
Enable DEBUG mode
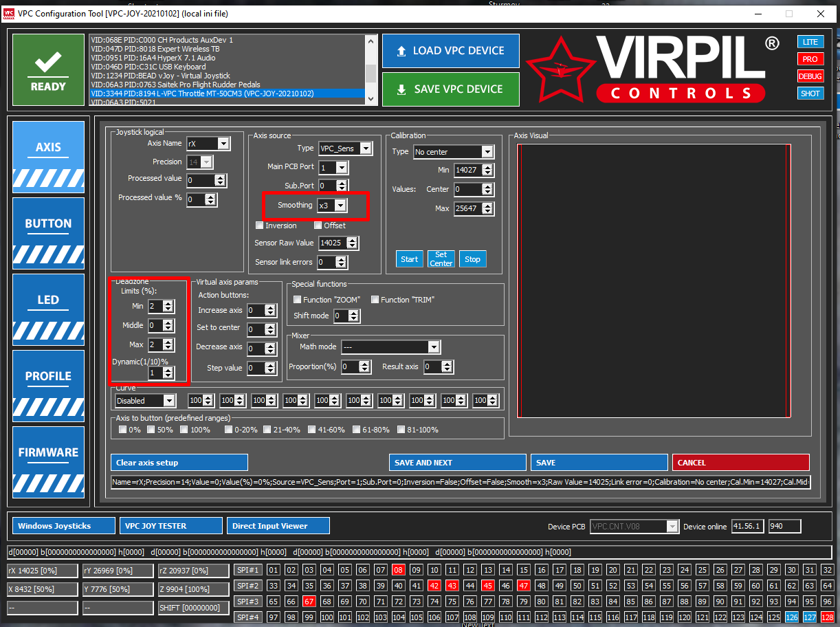pos(810,76)
